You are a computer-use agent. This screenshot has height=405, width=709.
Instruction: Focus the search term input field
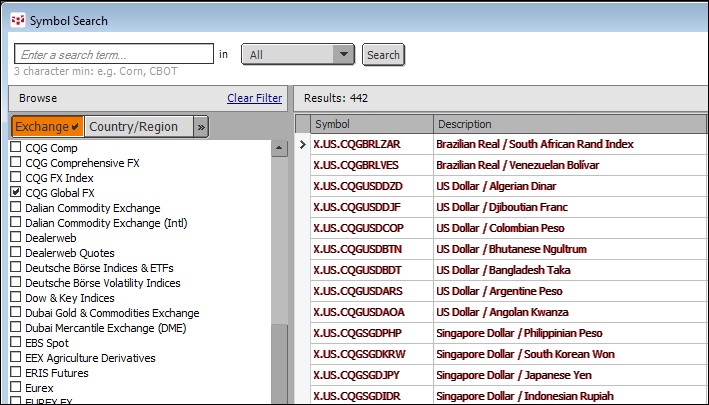115,54
